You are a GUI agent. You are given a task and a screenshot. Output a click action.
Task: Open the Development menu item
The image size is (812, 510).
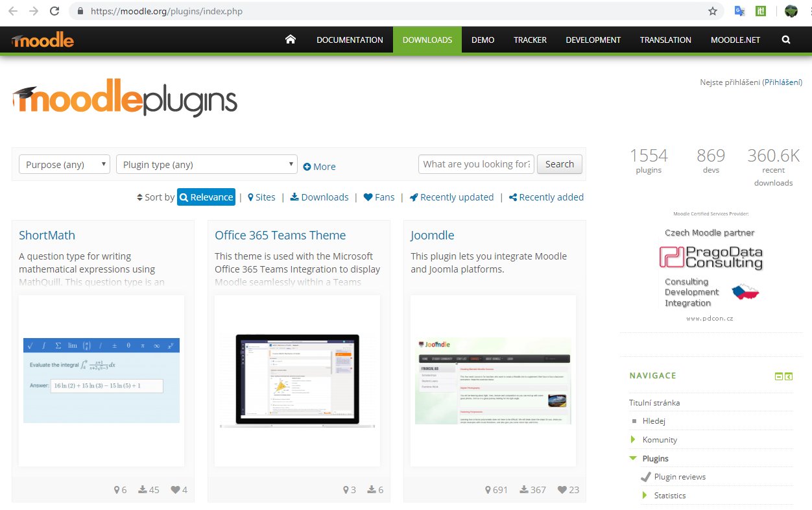(x=593, y=40)
